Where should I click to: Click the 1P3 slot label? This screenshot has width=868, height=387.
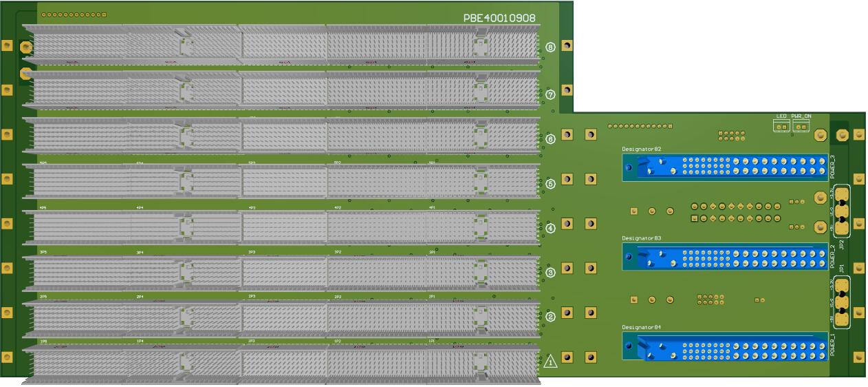coord(252,342)
